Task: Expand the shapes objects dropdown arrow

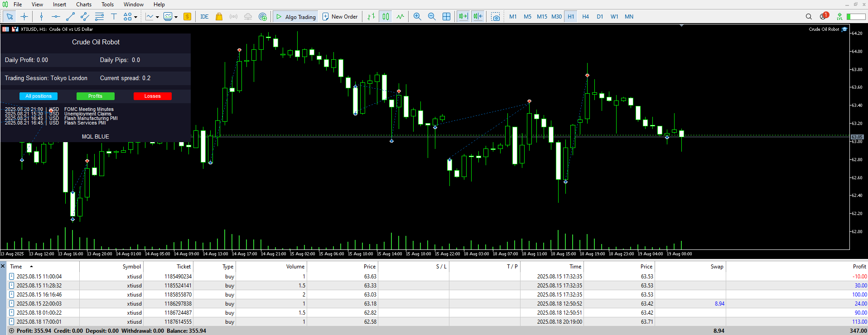Action: [135, 17]
